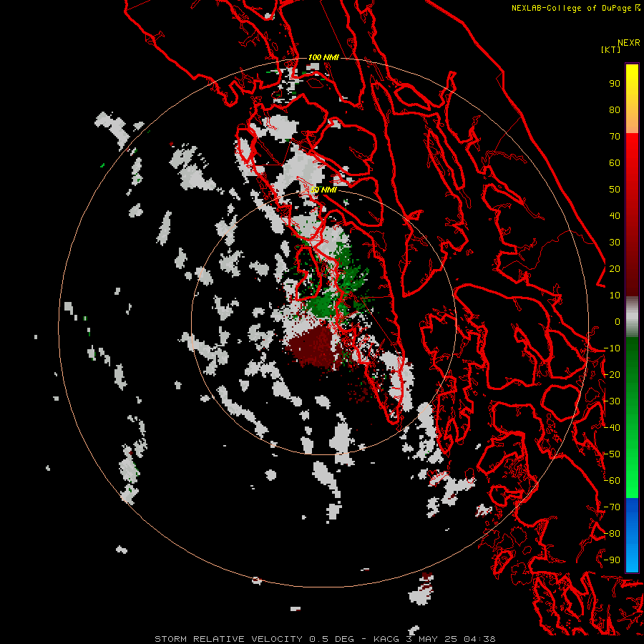
Task: Click the 10 value on the velocity scale
Action: (615, 296)
